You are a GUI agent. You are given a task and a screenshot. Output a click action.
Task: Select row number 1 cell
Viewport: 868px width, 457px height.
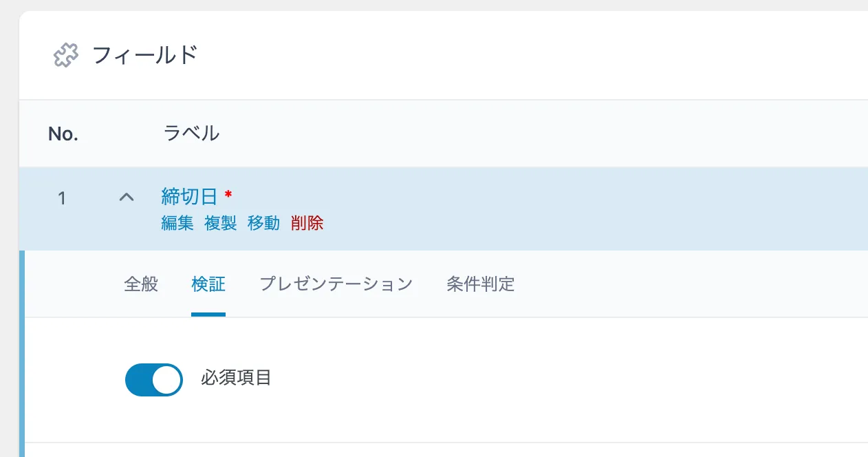[x=62, y=199]
